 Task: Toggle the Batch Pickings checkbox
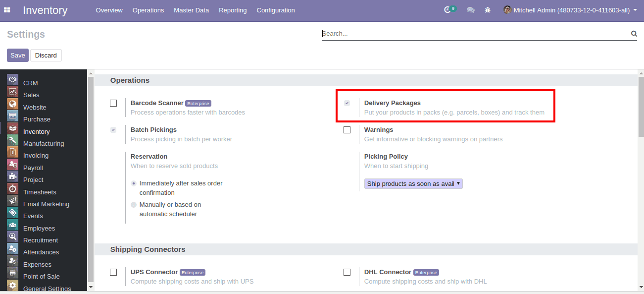pyautogui.click(x=113, y=130)
